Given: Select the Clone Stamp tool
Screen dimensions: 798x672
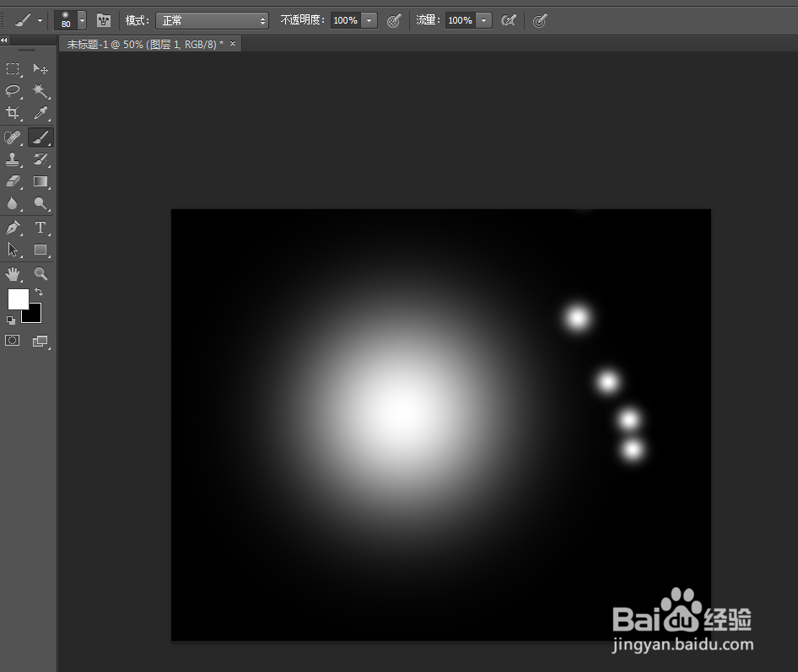Looking at the screenshot, I should point(13,159).
